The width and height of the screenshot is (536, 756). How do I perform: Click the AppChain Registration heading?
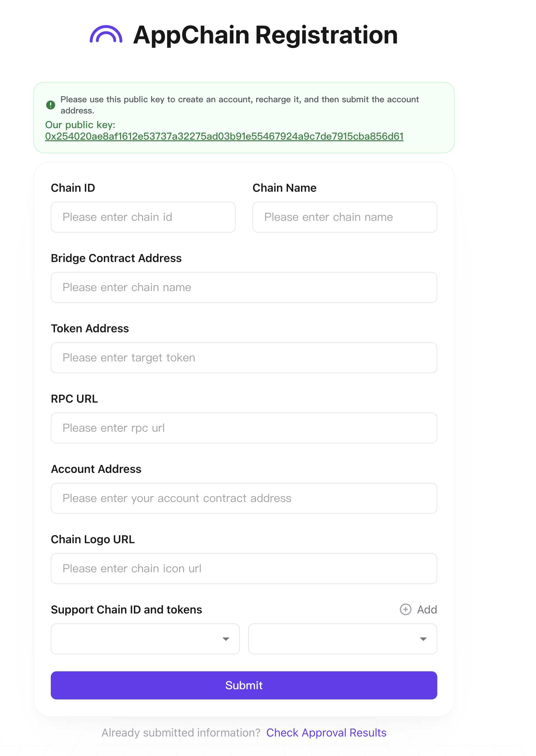coord(265,35)
